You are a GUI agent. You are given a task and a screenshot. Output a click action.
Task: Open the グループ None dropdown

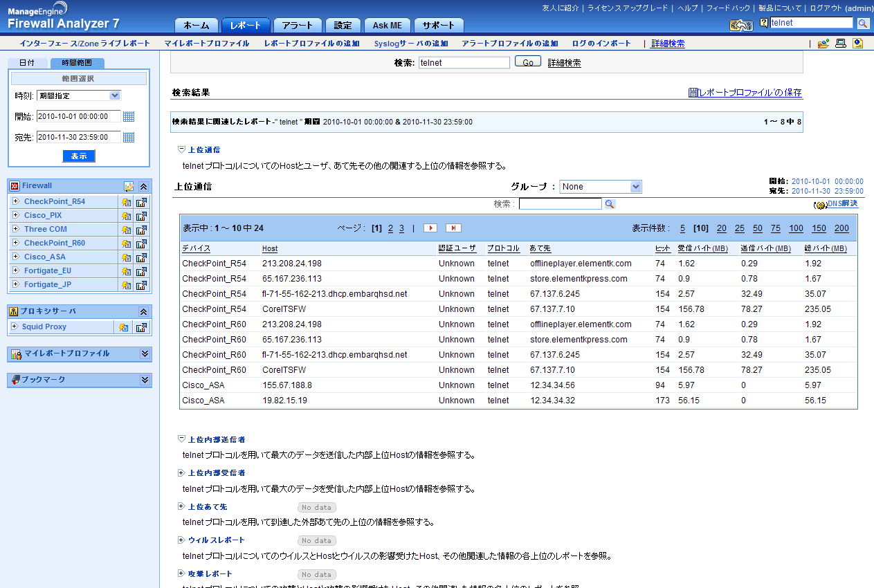601,187
